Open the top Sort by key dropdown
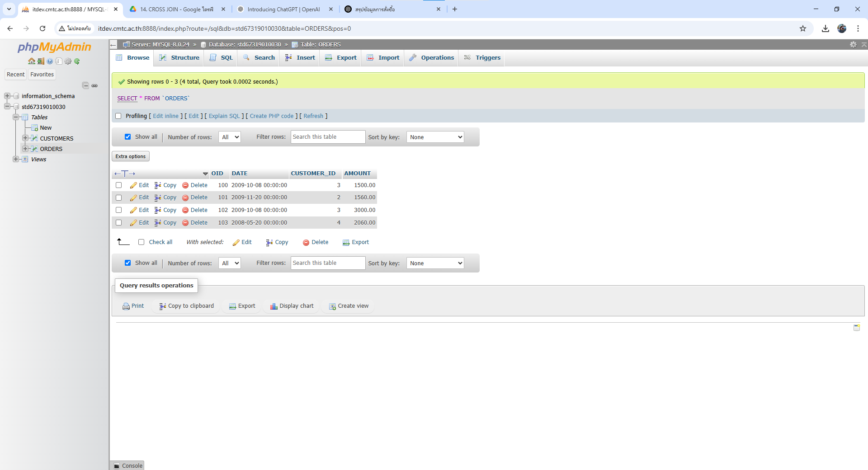The width and height of the screenshot is (868, 470). (x=435, y=137)
